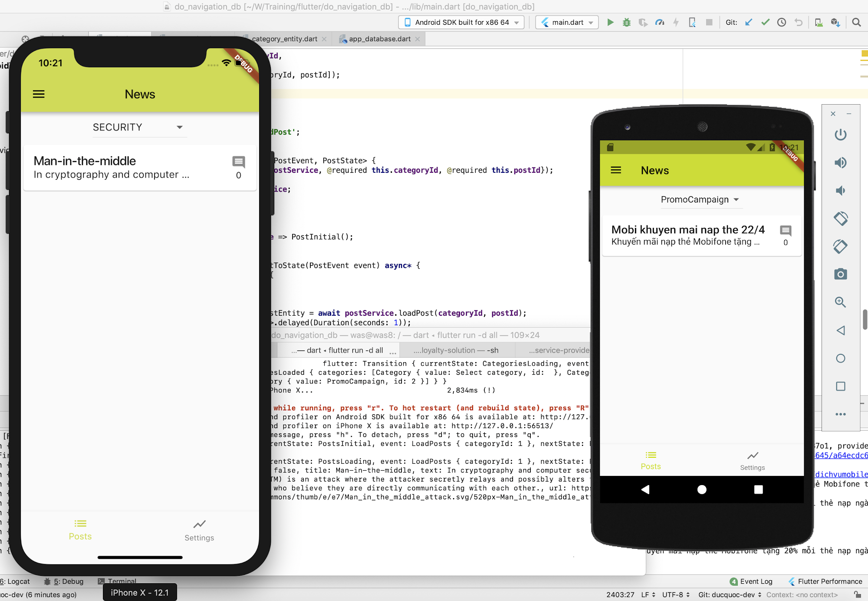Open Flutter Performance tool window
Screen dimensions: 868x601
pyautogui.click(x=825, y=581)
